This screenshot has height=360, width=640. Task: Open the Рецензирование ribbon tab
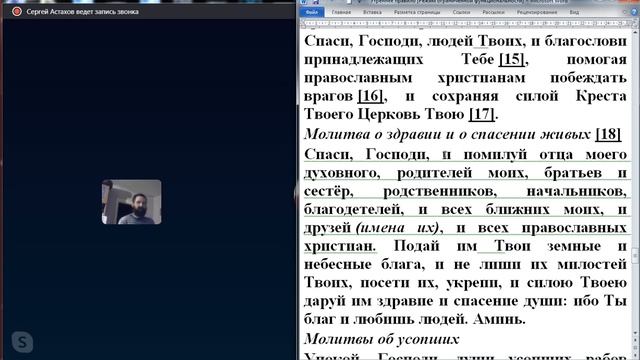(x=537, y=12)
